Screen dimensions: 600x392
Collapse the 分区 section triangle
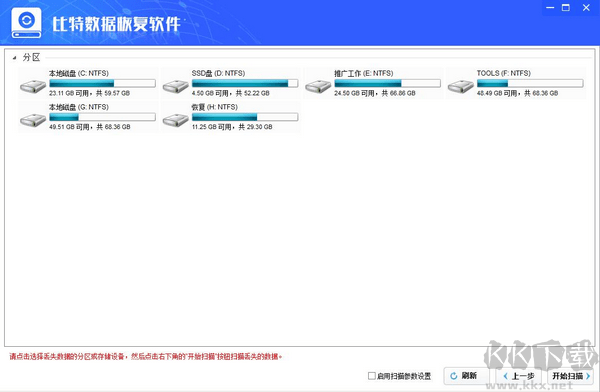pyautogui.click(x=14, y=58)
